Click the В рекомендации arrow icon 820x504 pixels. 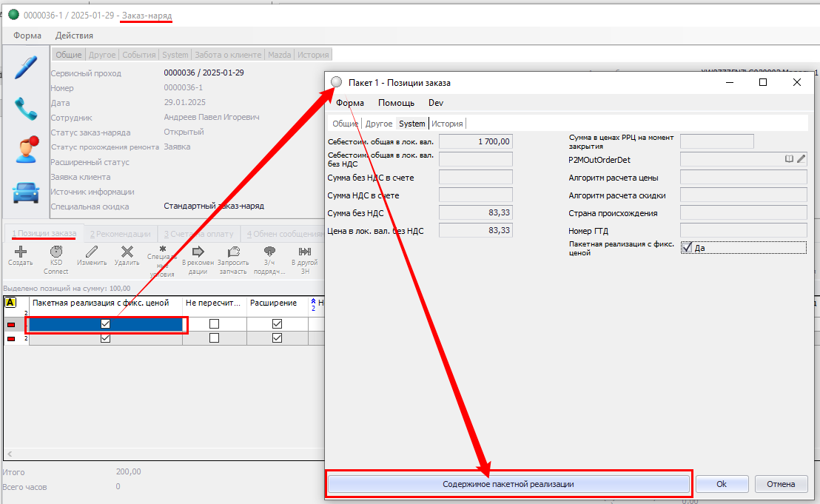coord(198,252)
